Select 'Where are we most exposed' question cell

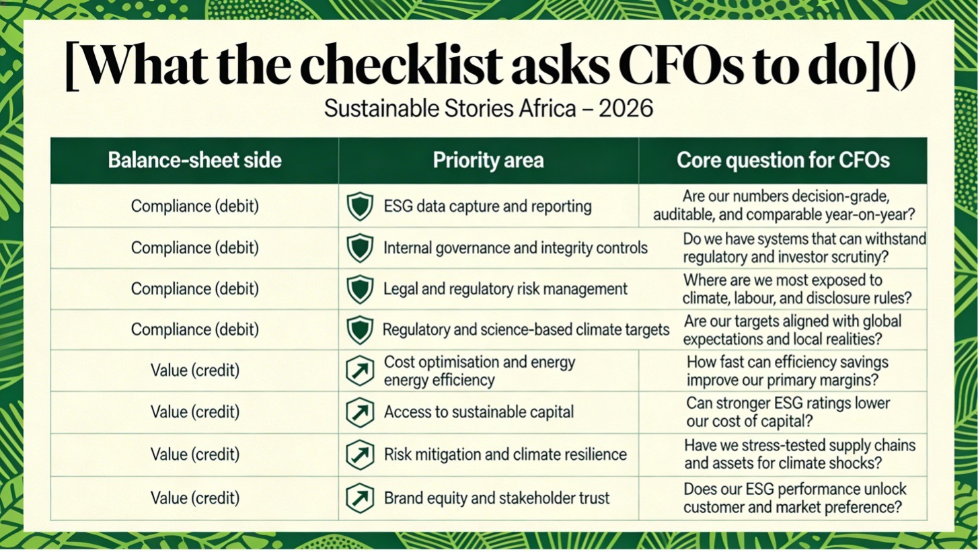[797, 289]
